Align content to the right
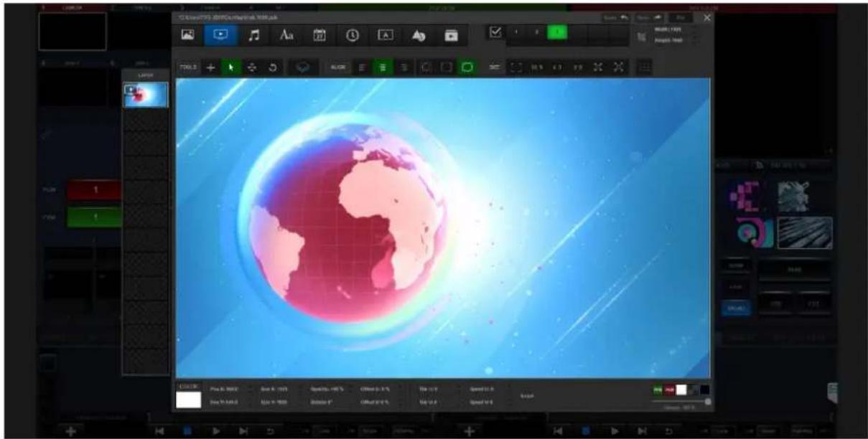 tap(404, 67)
